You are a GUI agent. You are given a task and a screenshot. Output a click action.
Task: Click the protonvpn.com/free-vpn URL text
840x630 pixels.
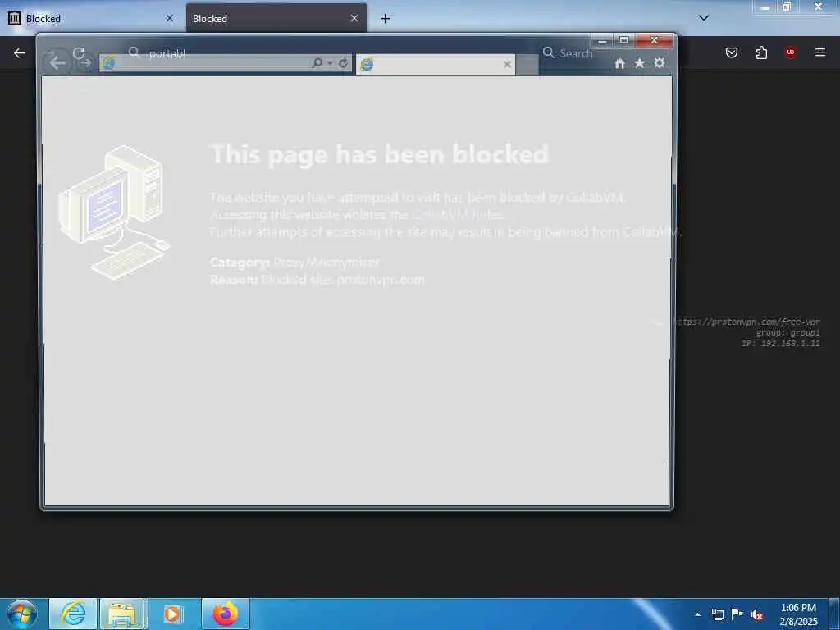tap(746, 322)
